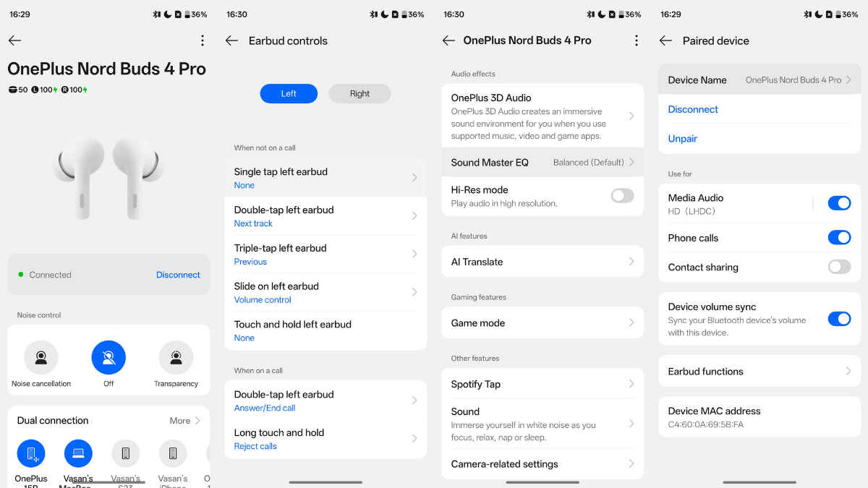868x488 pixels.
Task: Enable the Hi-Res mode switch
Action: (x=622, y=196)
